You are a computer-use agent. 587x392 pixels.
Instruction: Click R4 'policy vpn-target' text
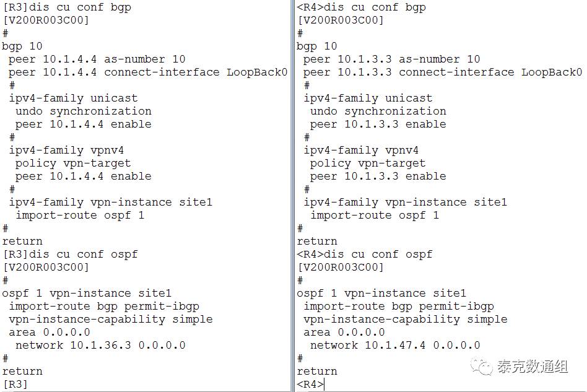tap(368, 163)
